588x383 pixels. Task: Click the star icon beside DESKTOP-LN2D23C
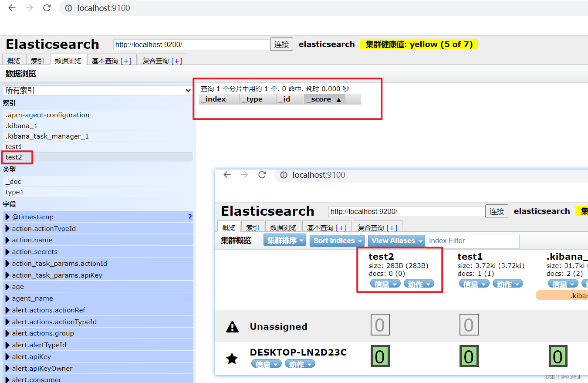click(x=232, y=358)
